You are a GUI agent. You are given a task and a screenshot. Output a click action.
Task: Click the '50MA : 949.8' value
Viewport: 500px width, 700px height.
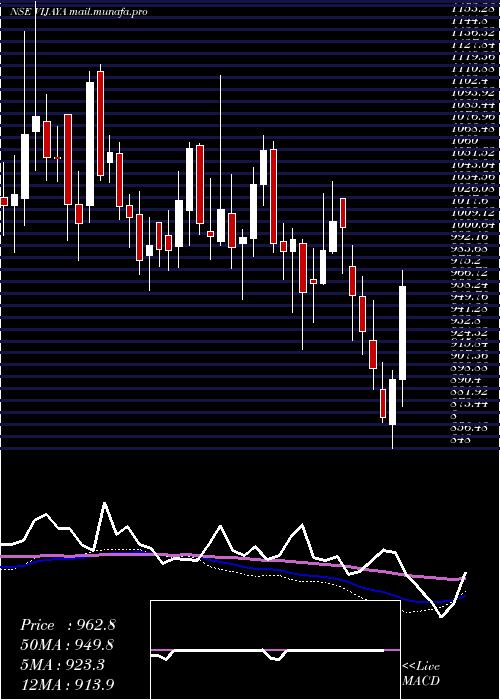coord(67,645)
